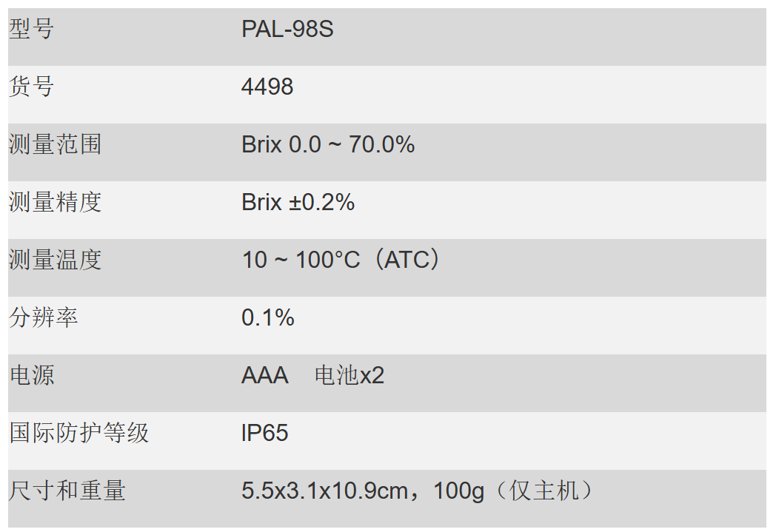The width and height of the screenshot is (776, 532).
Task: Click the 10 ~ 100°C (ATC) value
Action: click(341, 260)
